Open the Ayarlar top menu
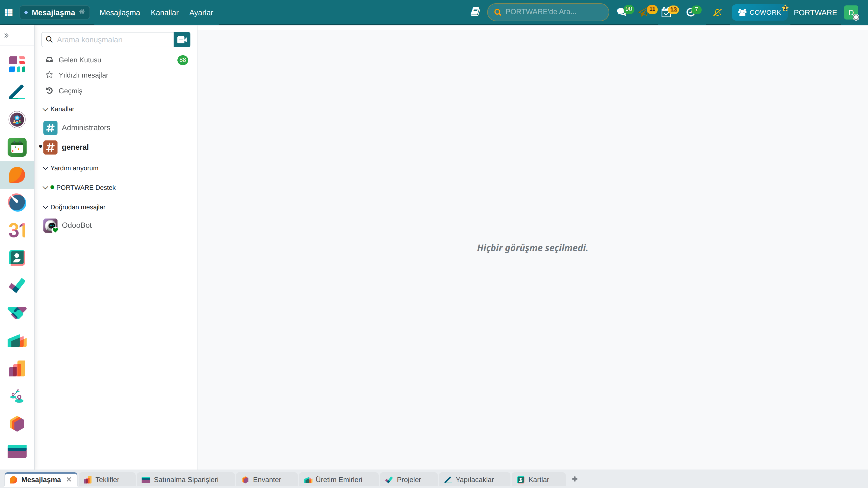Screen dimensions: 868x488 [x=201, y=12]
